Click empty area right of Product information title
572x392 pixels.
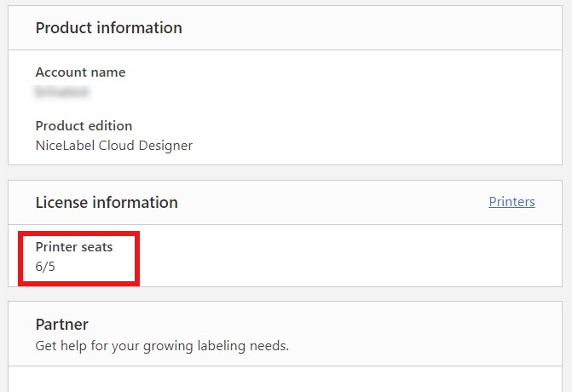pyautogui.click(x=367, y=28)
